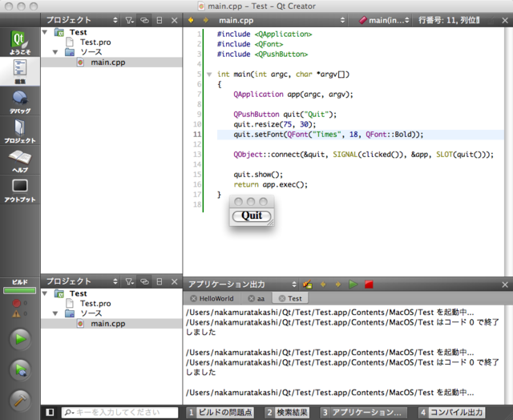Collapse the Test project in bottom tree

point(45,293)
